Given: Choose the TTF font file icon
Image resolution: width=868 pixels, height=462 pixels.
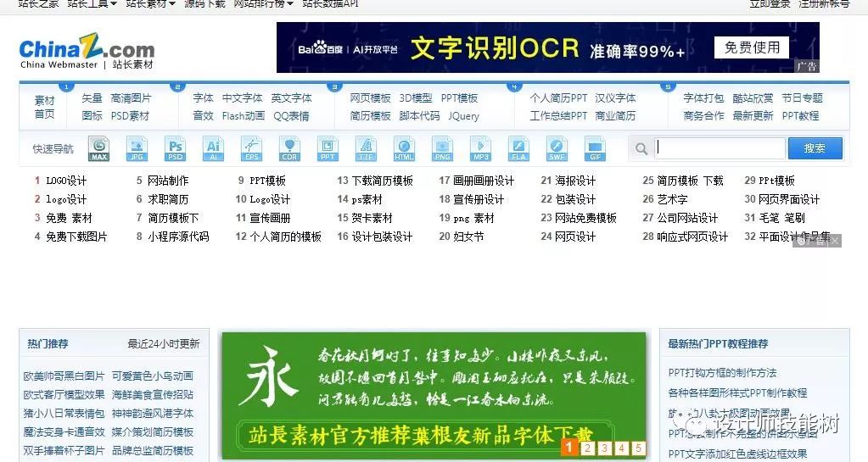Looking at the screenshot, I should pos(366,148).
